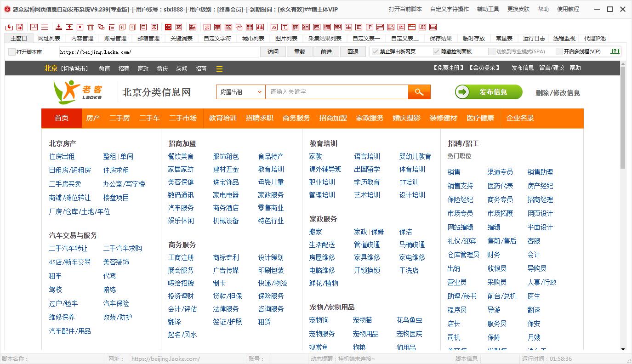Switch to the 网址列表 tab
The width and height of the screenshot is (632, 364).
tap(49, 39)
